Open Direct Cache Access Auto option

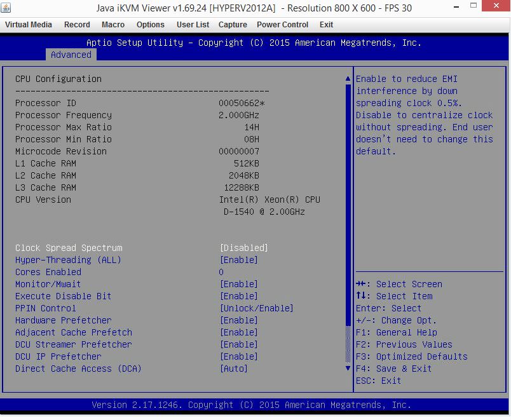tap(234, 369)
